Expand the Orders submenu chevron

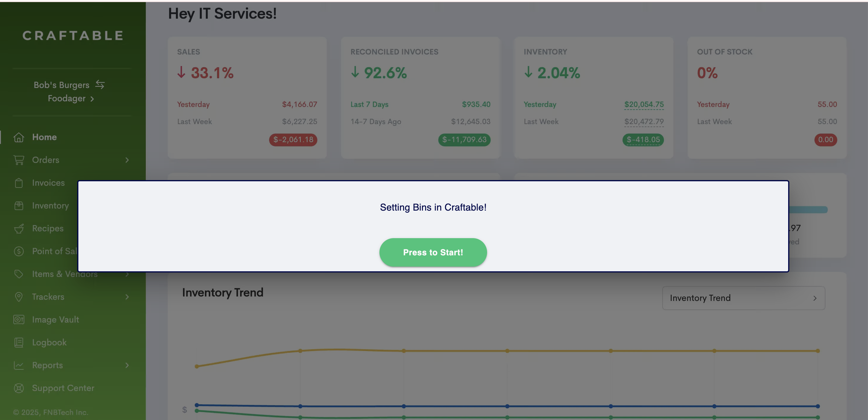(127, 160)
